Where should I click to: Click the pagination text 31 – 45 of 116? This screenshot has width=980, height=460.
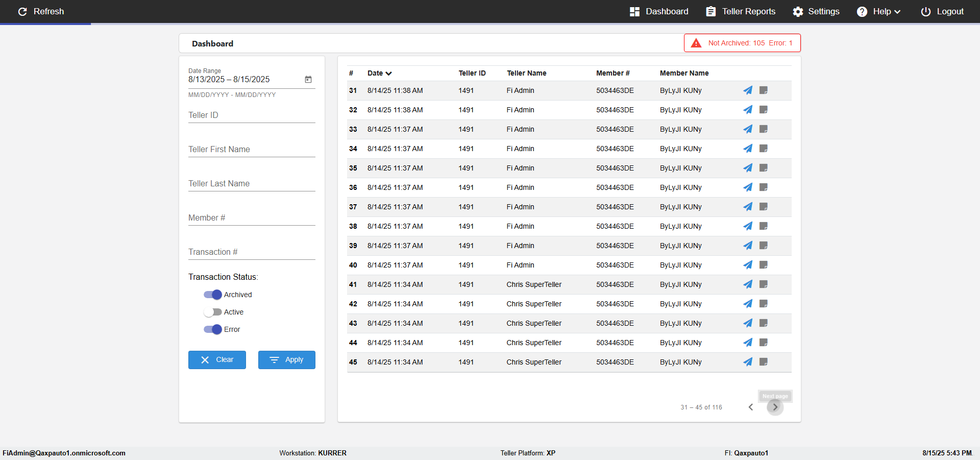[x=701, y=407]
